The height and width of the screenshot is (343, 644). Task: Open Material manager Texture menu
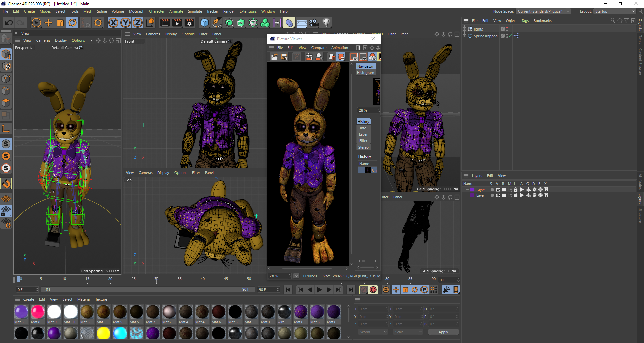101,299
